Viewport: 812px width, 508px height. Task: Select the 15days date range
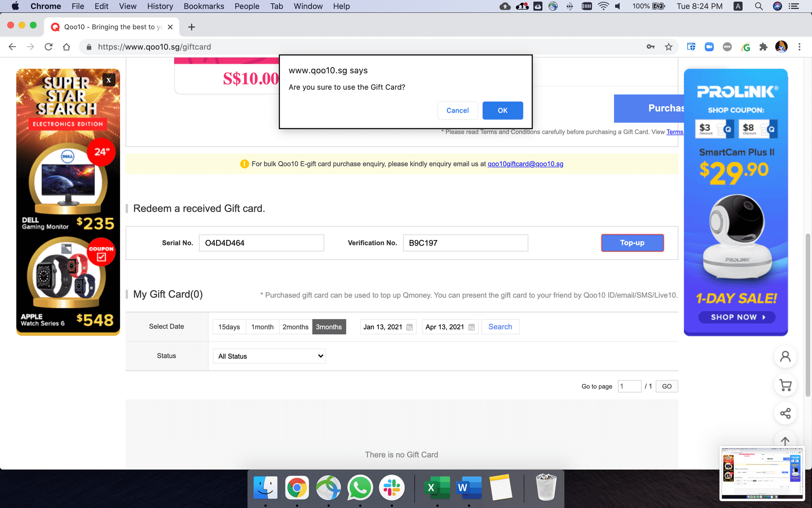tap(229, 327)
